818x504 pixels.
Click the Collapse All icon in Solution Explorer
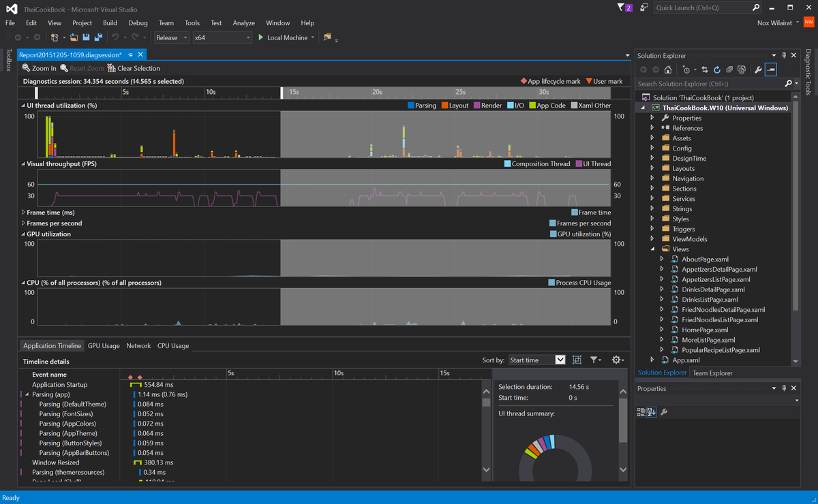click(x=729, y=69)
